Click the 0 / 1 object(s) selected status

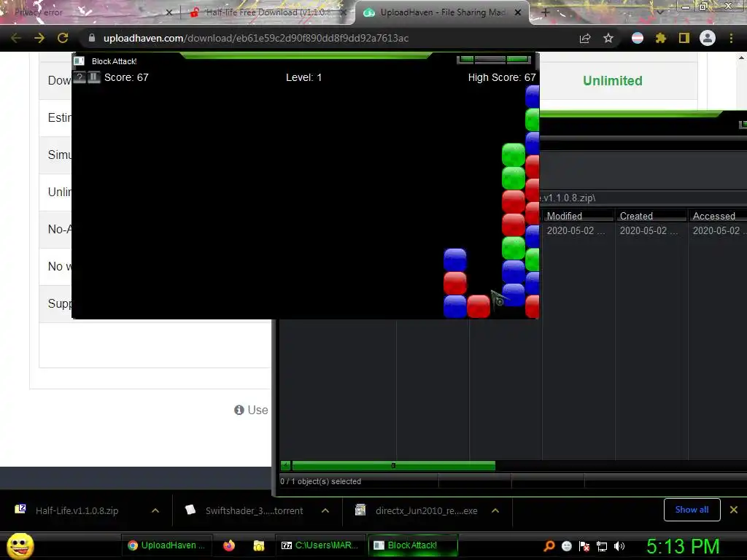(321, 481)
